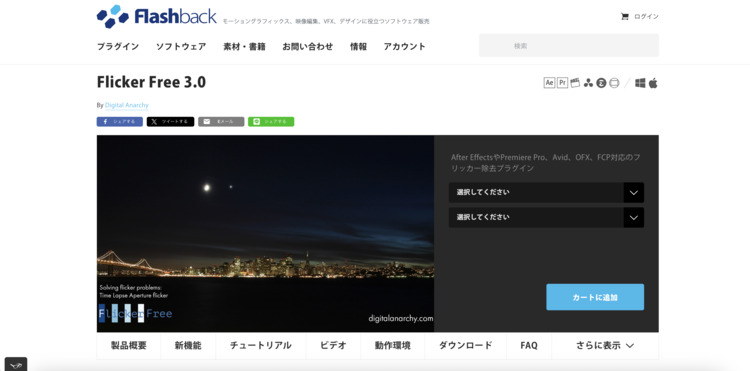Click the カートに追加 button
This screenshot has width=750, height=371.
point(595,297)
